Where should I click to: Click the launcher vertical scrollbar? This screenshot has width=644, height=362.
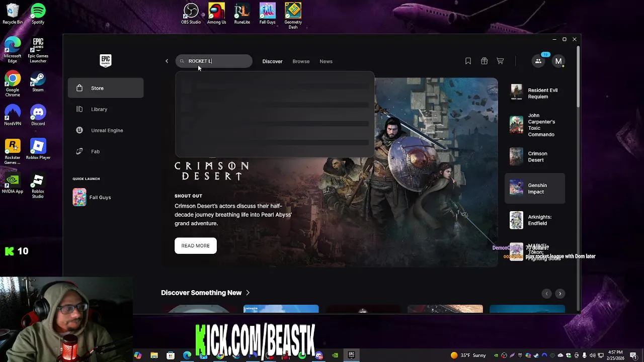[x=578, y=75]
